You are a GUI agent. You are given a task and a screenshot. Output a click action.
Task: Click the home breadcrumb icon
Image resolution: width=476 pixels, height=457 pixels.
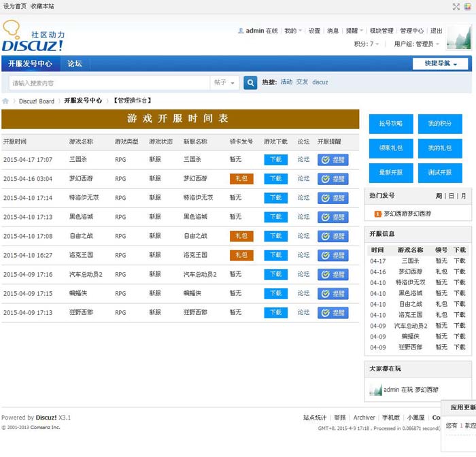6,101
